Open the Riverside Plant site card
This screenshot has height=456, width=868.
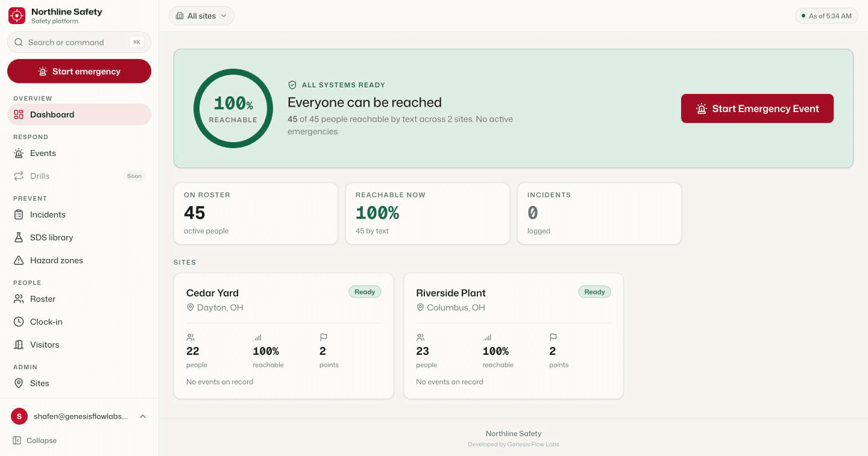pos(514,336)
